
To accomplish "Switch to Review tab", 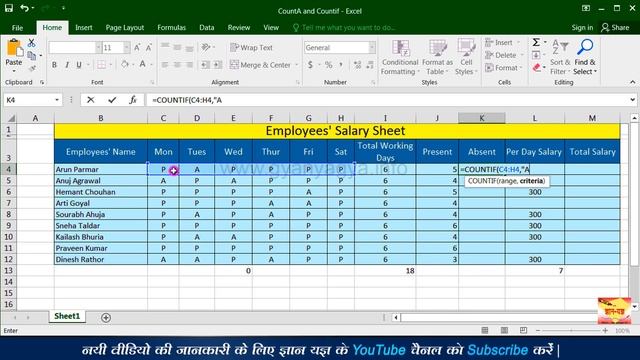I will [239, 27].
